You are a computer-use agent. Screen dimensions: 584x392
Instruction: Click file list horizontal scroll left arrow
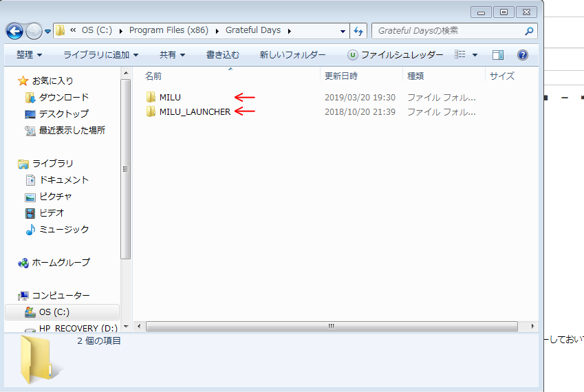tap(139, 327)
